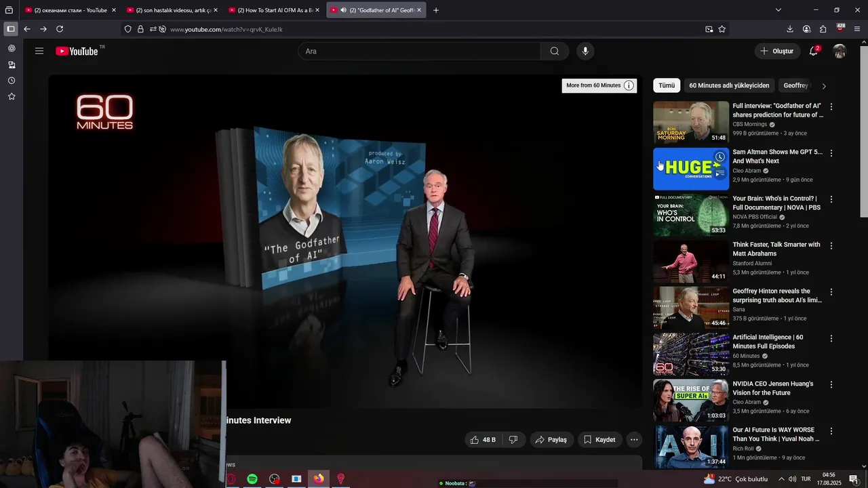Bookmark this page with the star
868x488 pixels.
(x=722, y=29)
